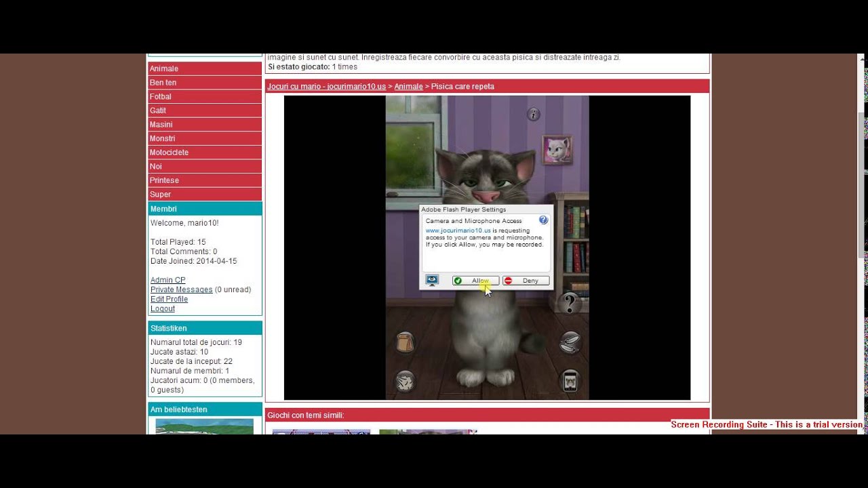Click Deny in the Flash Player dialog

click(526, 281)
